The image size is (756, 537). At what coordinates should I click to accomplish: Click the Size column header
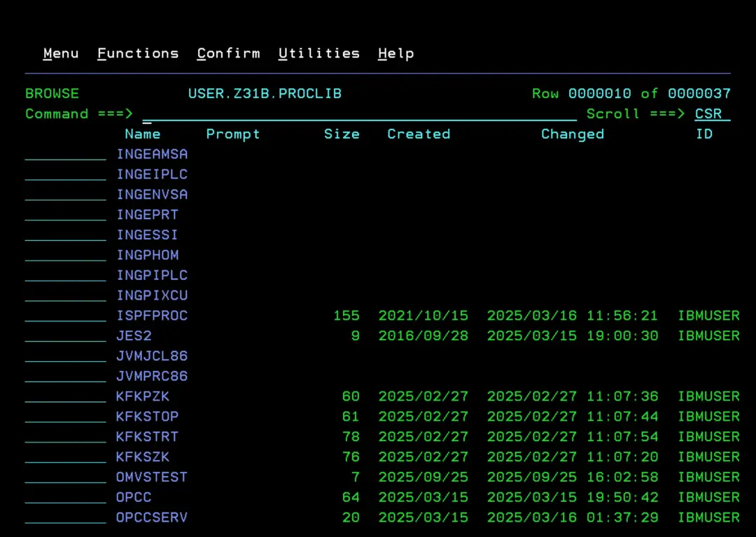point(342,134)
